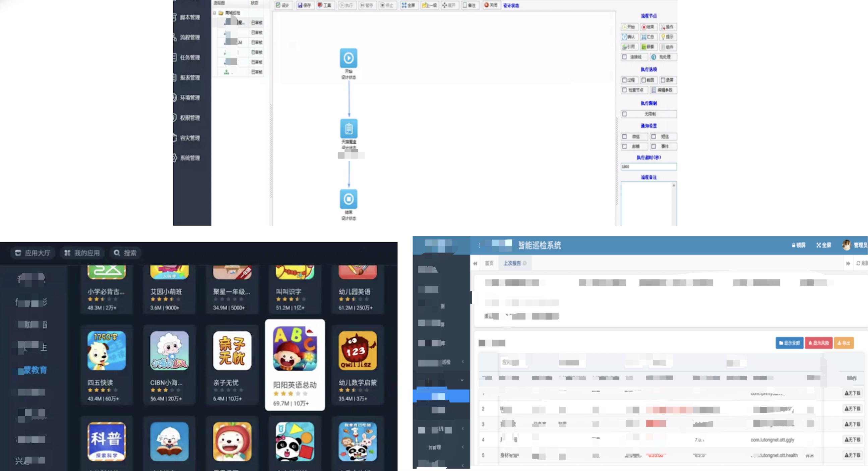Pick the 组件 node in palette

coord(668,47)
